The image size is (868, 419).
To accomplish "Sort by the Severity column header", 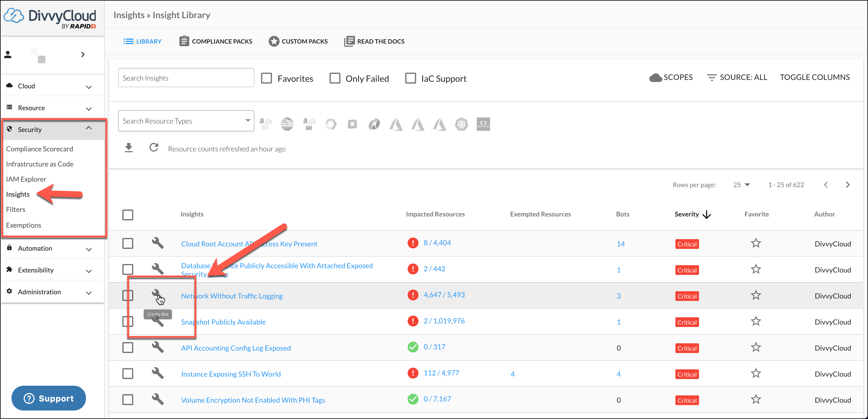I will 692,214.
